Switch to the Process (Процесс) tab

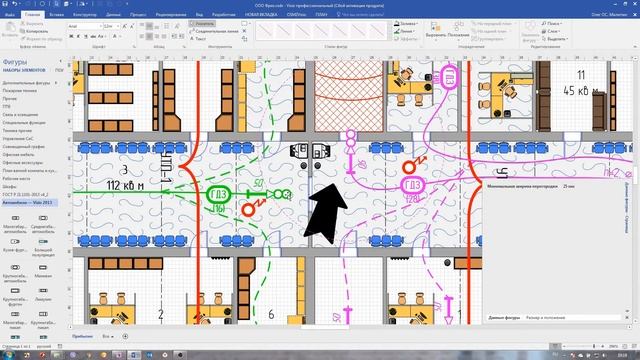(x=138, y=15)
